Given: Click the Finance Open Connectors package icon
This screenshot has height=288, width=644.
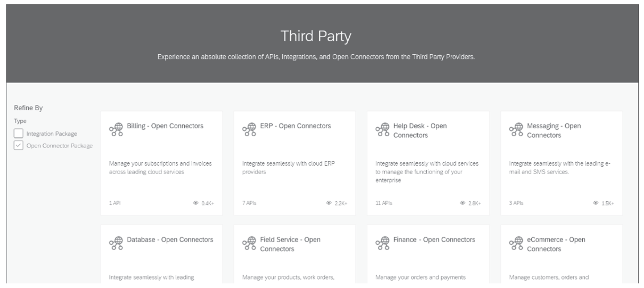Looking at the screenshot, I should point(382,243).
